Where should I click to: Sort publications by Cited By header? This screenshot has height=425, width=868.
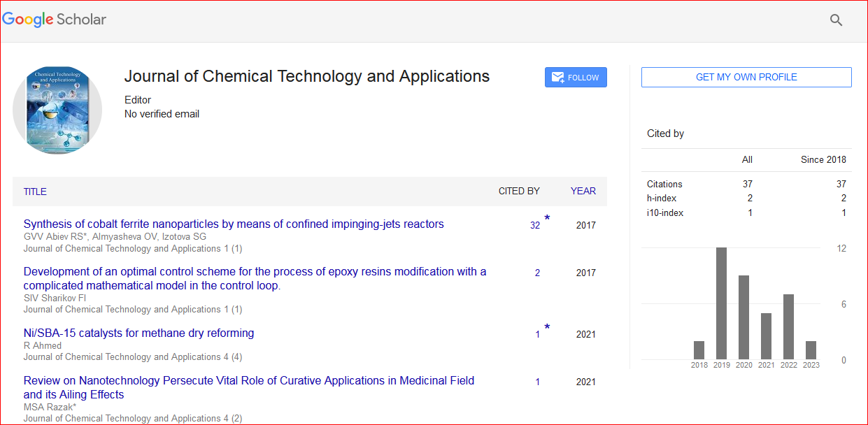pos(518,192)
